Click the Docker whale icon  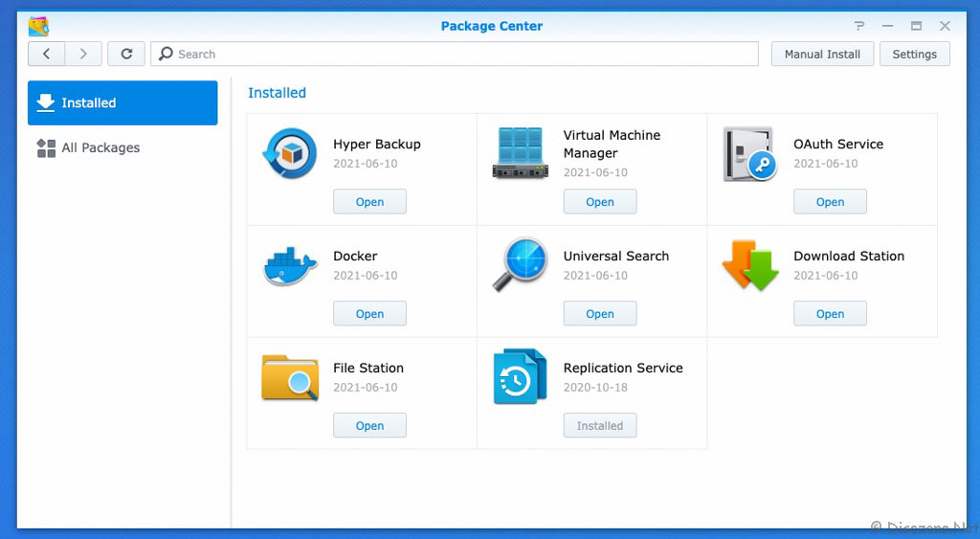[x=289, y=266]
